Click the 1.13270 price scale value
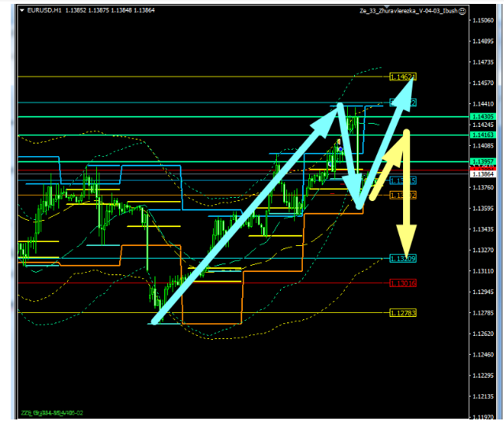The width and height of the screenshot is (504, 421). pos(483,250)
